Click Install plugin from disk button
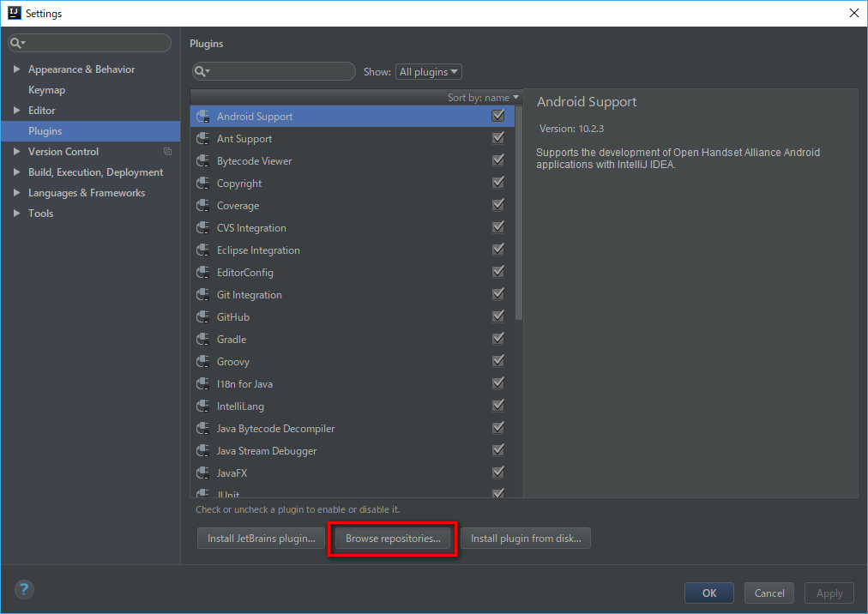This screenshot has height=614, width=868. tap(526, 539)
